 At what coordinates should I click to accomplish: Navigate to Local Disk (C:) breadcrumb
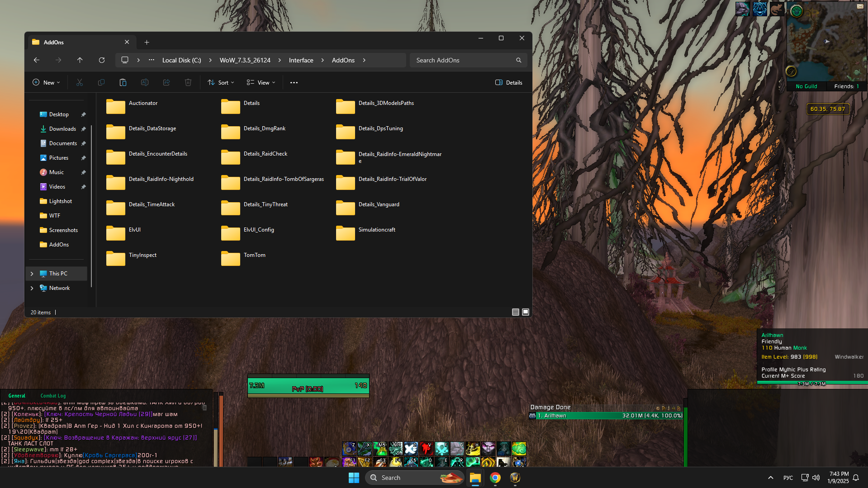(182, 60)
